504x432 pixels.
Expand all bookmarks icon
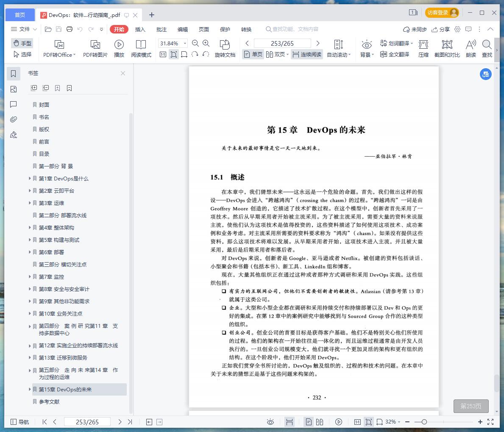[34, 88]
